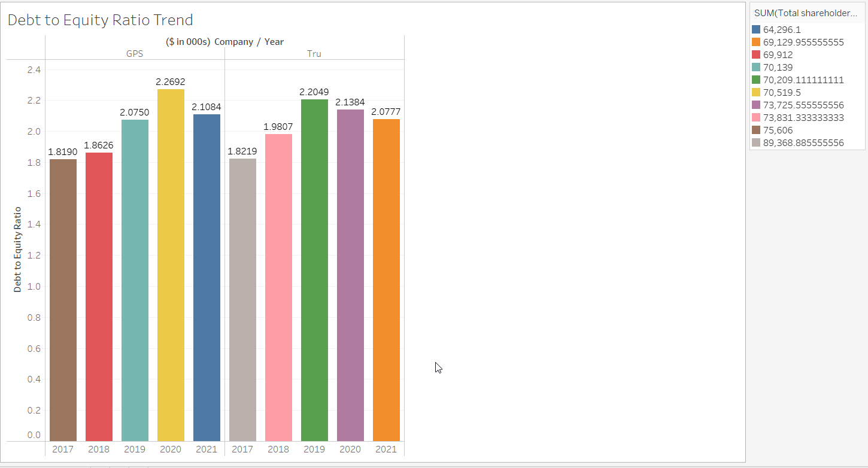Click the 2018 year label under Tru
The image size is (868, 468).
pyautogui.click(x=278, y=448)
